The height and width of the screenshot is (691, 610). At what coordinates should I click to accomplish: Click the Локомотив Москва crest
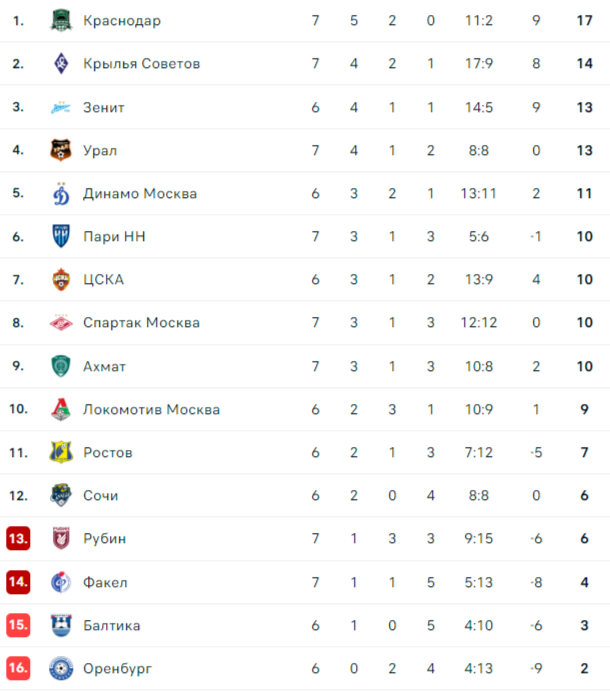point(61,409)
